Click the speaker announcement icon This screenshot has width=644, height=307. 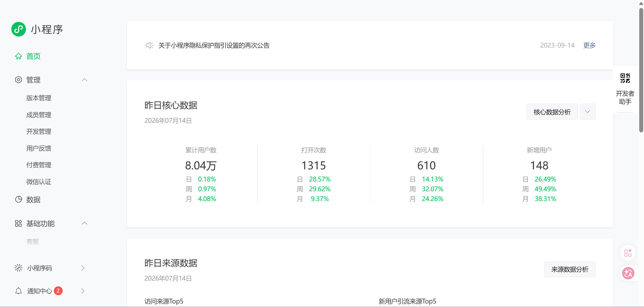click(149, 45)
